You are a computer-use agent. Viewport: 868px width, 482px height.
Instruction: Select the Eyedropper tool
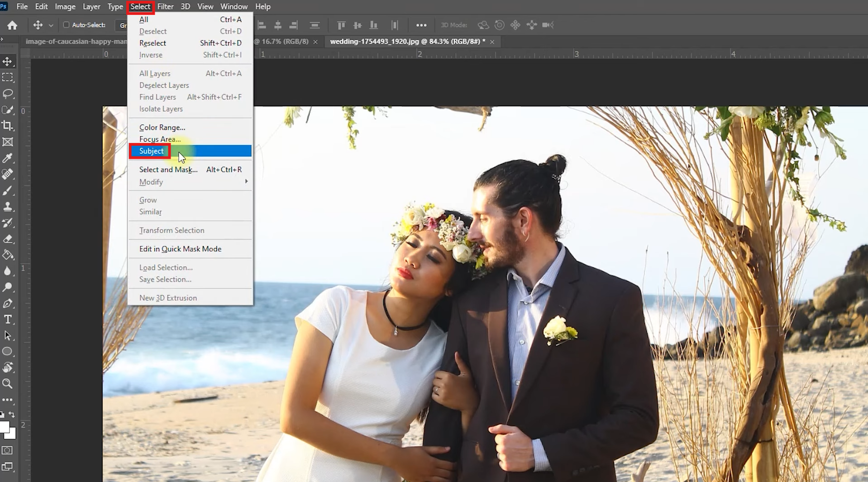click(x=8, y=158)
